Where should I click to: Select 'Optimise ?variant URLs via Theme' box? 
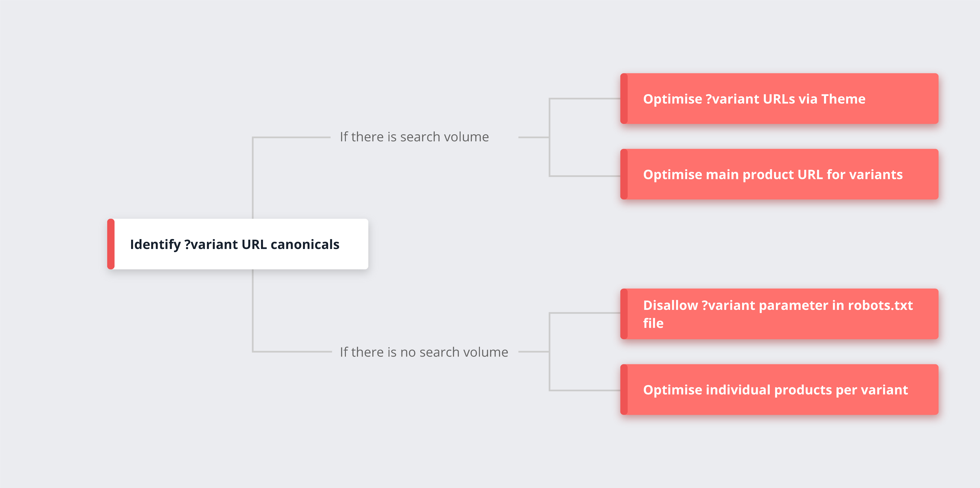coord(779,98)
